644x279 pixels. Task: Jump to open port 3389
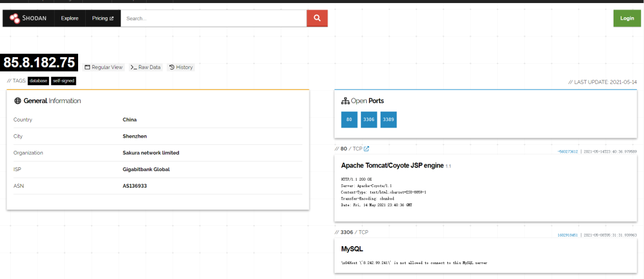pos(389,120)
